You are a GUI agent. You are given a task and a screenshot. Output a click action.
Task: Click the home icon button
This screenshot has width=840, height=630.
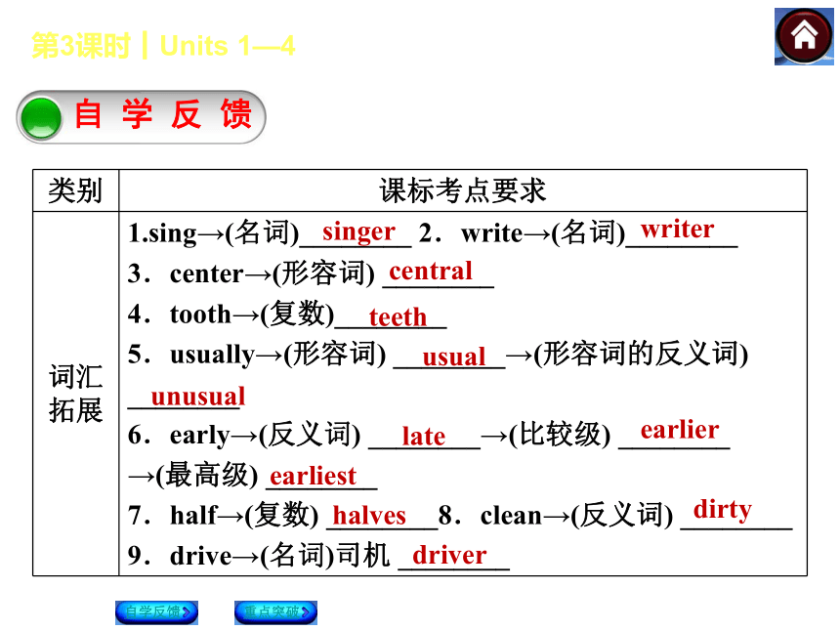(x=804, y=36)
